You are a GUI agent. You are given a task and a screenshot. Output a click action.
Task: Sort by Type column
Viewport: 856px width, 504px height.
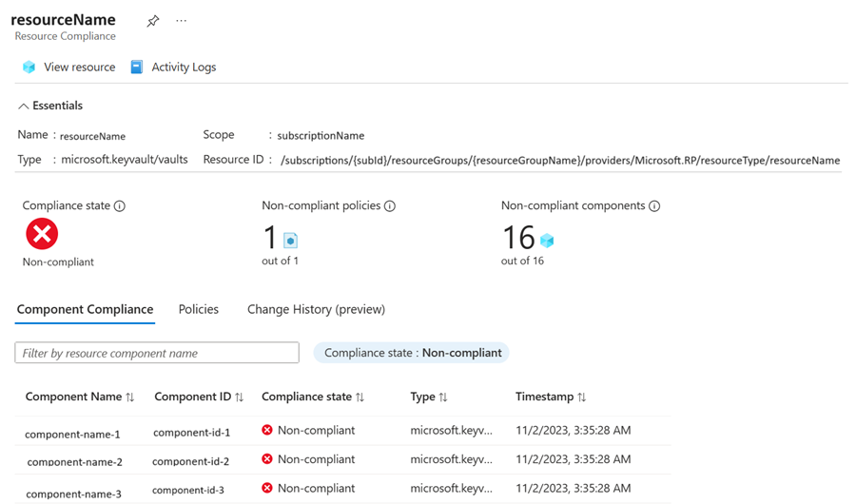click(x=443, y=397)
